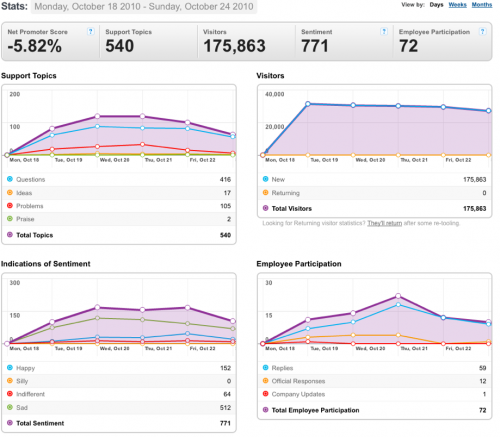Click the orange Official Responses marker
This screenshot has width=500, height=437.
tap(265, 381)
